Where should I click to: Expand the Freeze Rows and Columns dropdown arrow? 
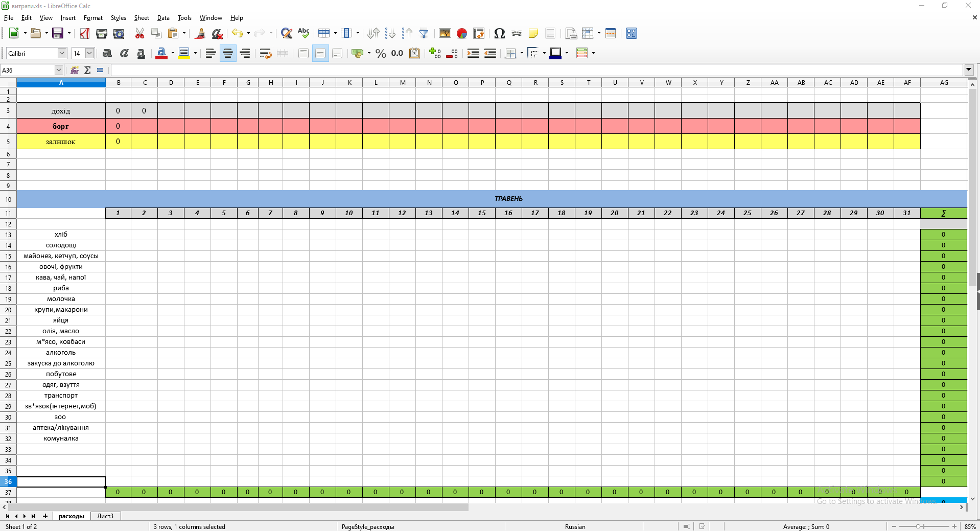pyautogui.click(x=599, y=33)
